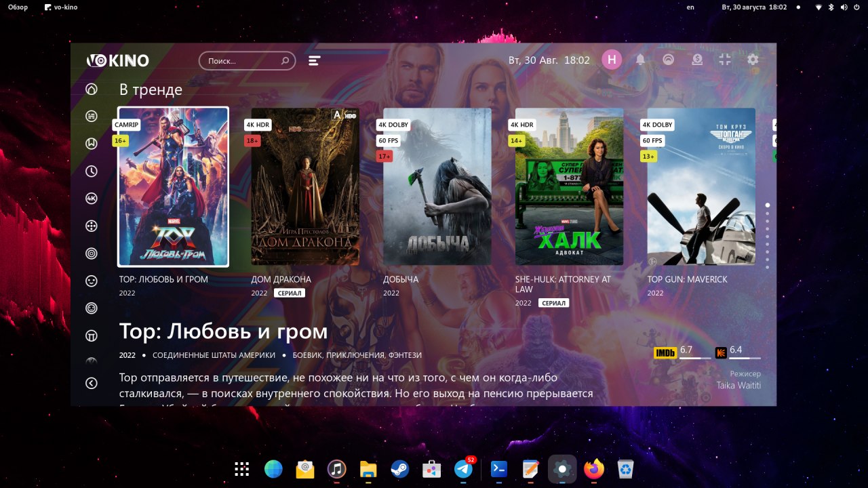Image resolution: width=868 pixels, height=488 pixels.
Task: Open viewing history clock icon in sidebar
Action: point(91,171)
